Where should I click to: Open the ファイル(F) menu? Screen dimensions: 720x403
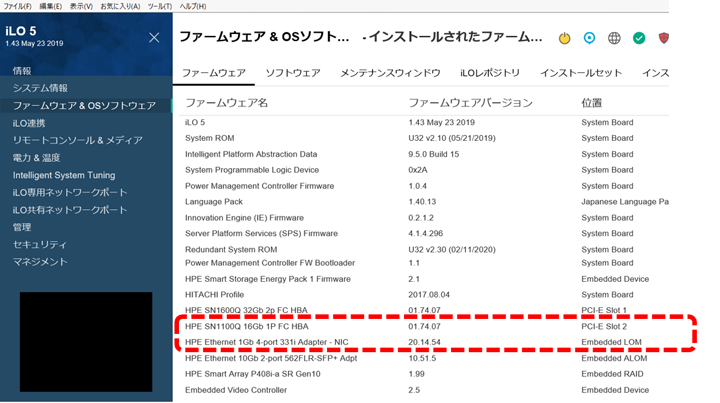point(17,6)
